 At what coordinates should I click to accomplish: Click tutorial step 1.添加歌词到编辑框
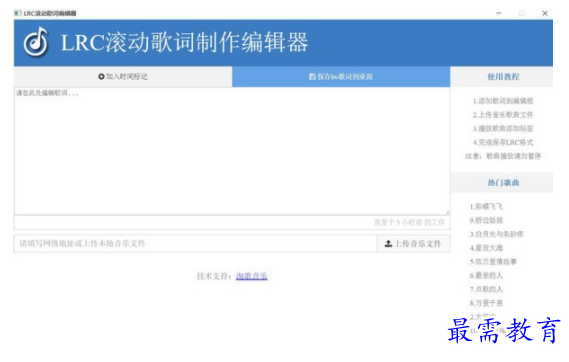tap(503, 101)
